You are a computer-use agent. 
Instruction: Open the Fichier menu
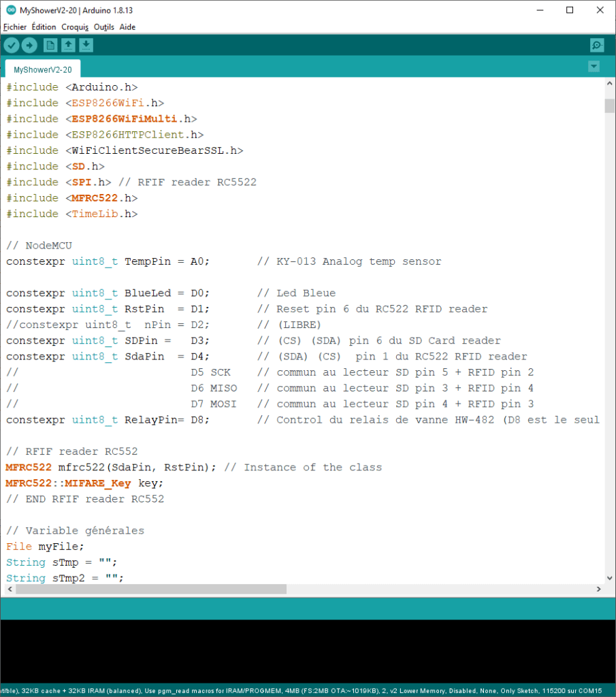15,27
